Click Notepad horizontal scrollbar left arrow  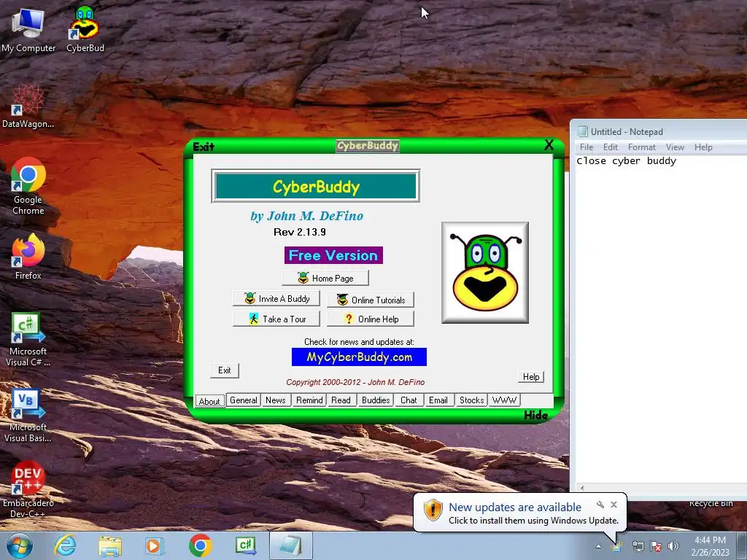(581, 488)
